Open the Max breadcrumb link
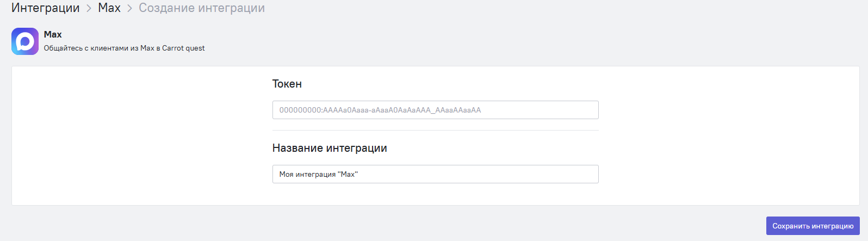Image resolution: width=868 pixels, height=241 pixels. 109,8
